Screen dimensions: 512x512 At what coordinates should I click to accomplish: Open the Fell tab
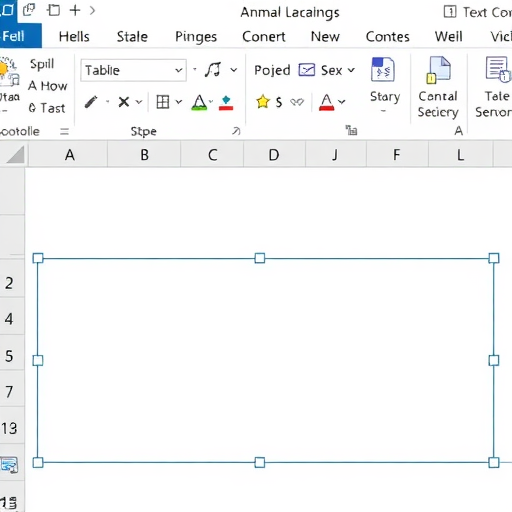click(x=20, y=36)
